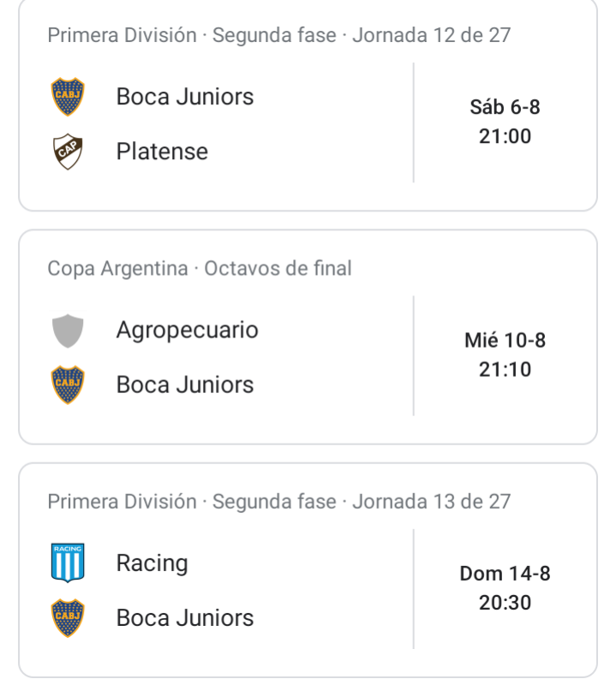Click Agropecuario's gray placeholder shield
The height and width of the screenshot is (679, 616).
click(68, 331)
